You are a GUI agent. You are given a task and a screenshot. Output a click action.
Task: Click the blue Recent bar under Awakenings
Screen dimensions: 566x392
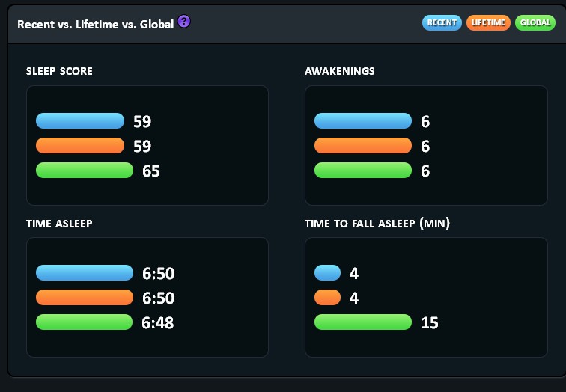point(363,121)
